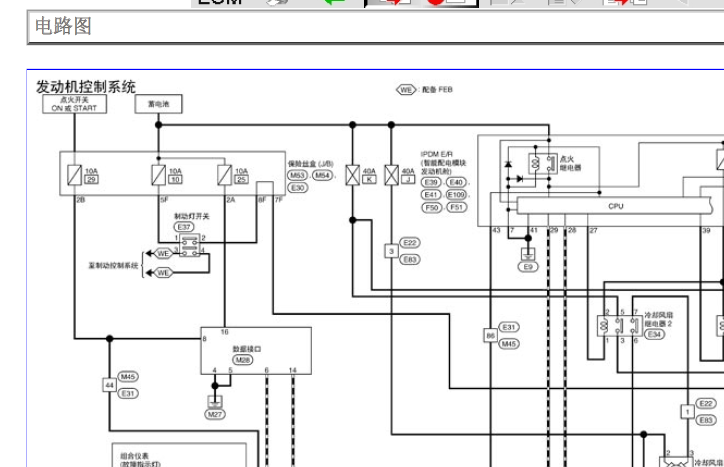This screenshot has height=467, width=724.
Task: Click M45 label beside connector 44
Action: tap(128, 376)
